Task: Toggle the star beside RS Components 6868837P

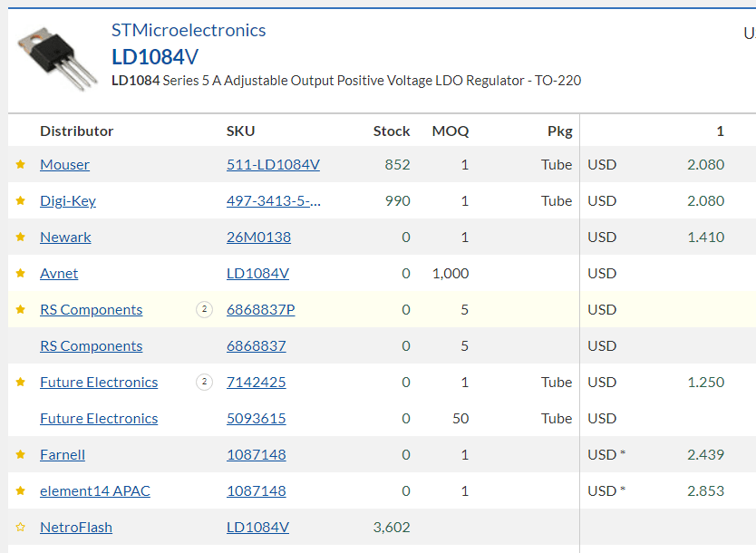Action: (20, 309)
